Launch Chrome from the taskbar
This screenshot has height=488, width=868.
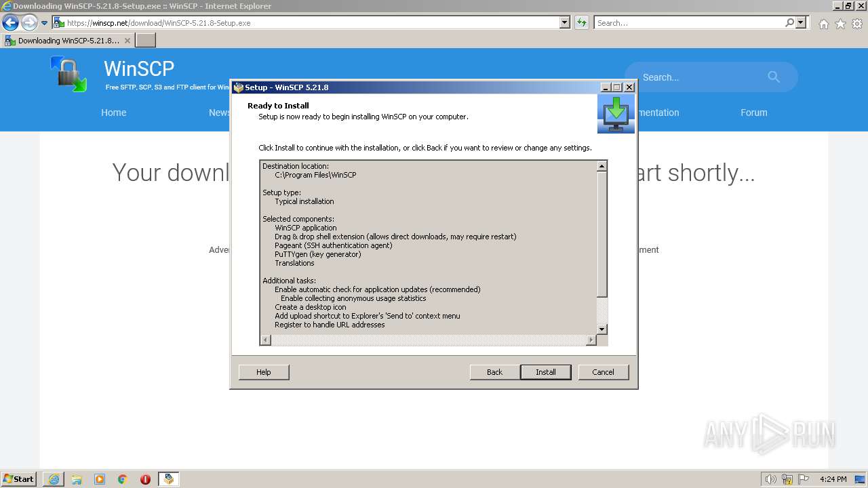(x=123, y=479)
